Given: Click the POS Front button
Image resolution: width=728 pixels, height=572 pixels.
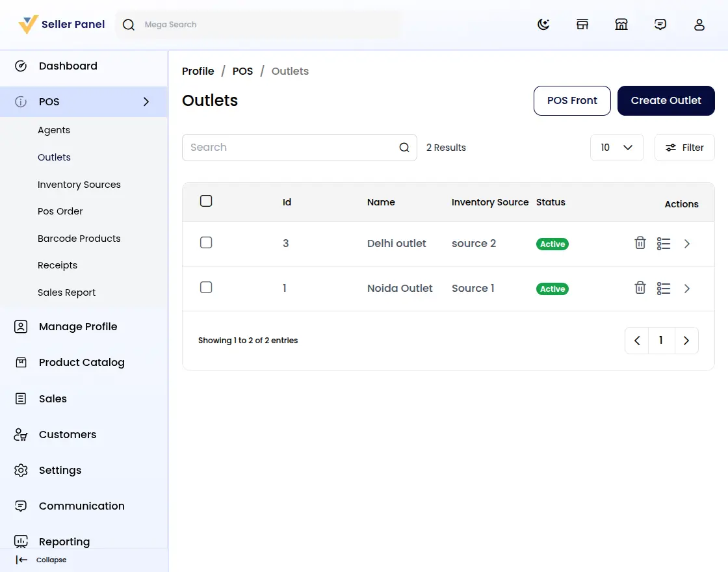Looking at the screenshot, I should [572, 101].
